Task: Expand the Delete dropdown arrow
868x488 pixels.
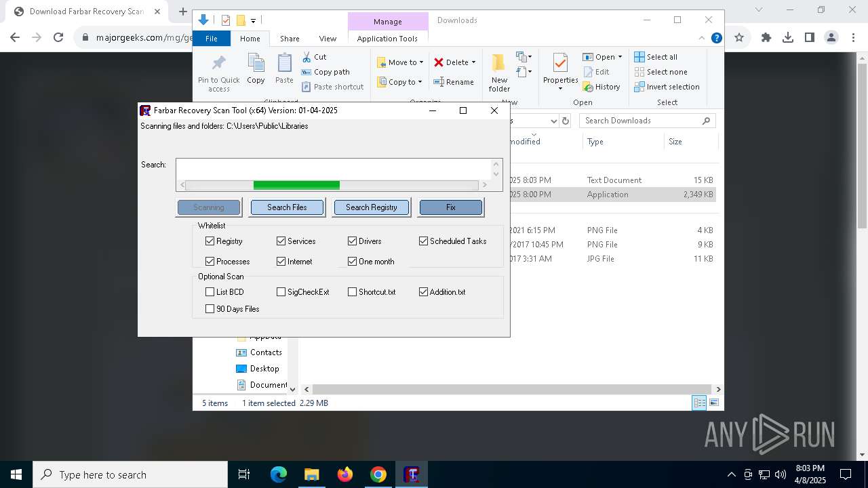Action: [473, 62]
